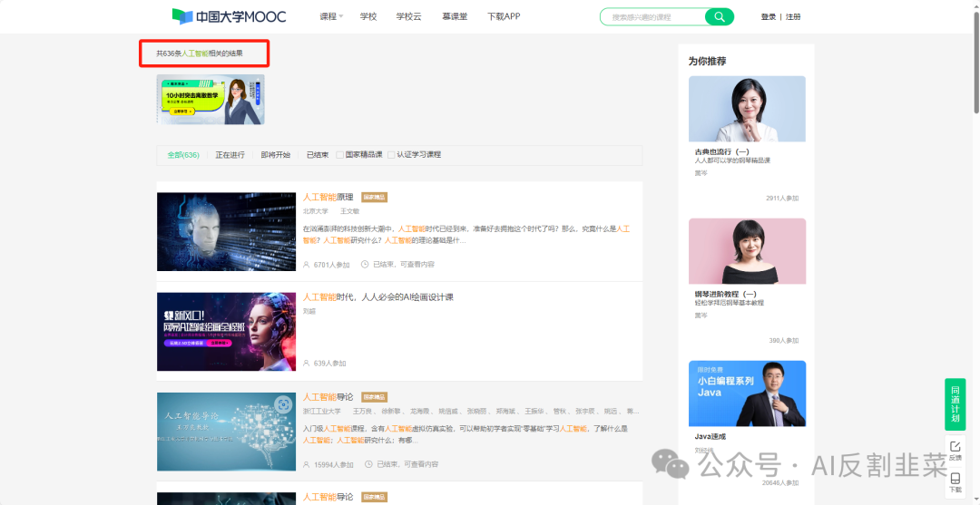Open 慕课堂 navigation item

tap(455, 17)
